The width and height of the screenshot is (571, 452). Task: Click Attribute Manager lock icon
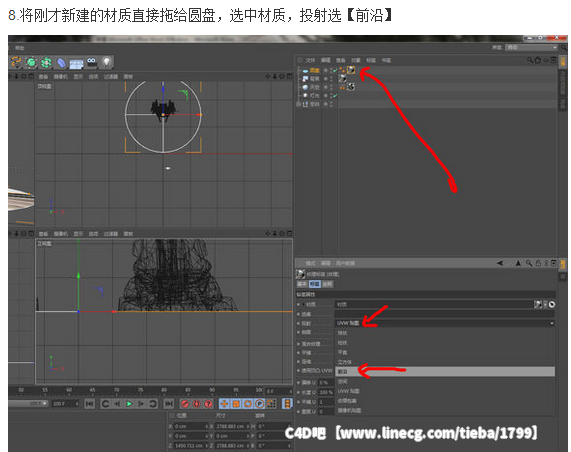pyautogui.click(x=538, y=263)
